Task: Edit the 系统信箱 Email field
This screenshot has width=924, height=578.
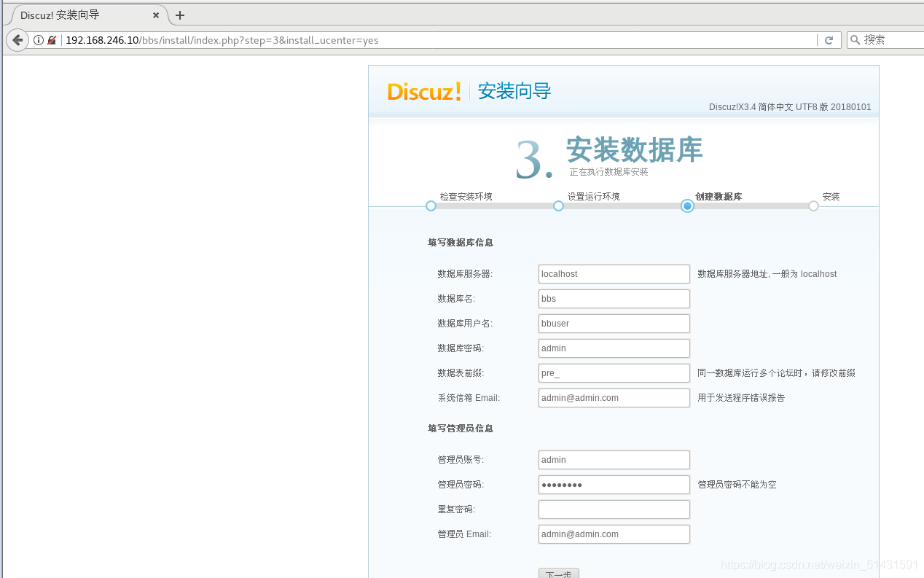Action: pyautogui.click(x=614, y=398)
